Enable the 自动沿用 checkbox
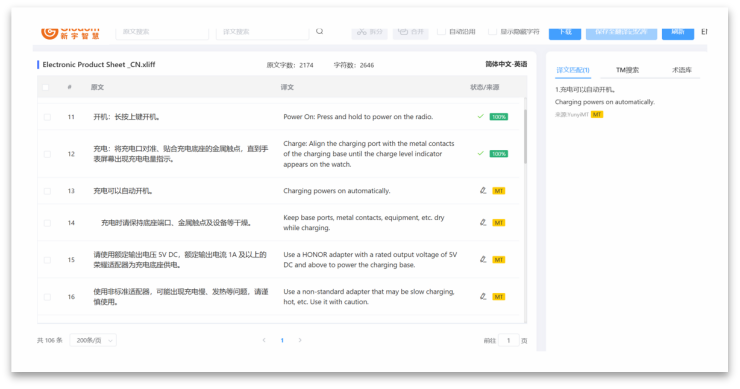The height and width of the screenshot is (389, 740). pos(441,31)
